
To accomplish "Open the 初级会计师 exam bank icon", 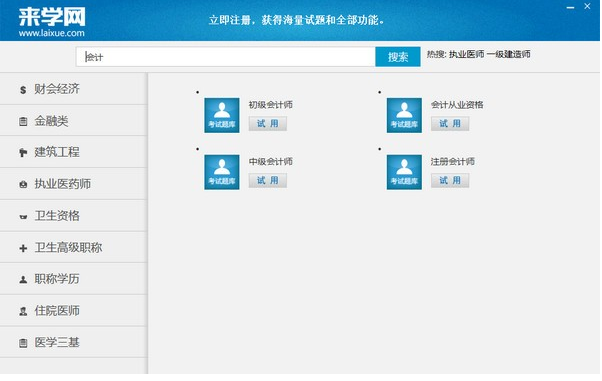I will [222, 115].
